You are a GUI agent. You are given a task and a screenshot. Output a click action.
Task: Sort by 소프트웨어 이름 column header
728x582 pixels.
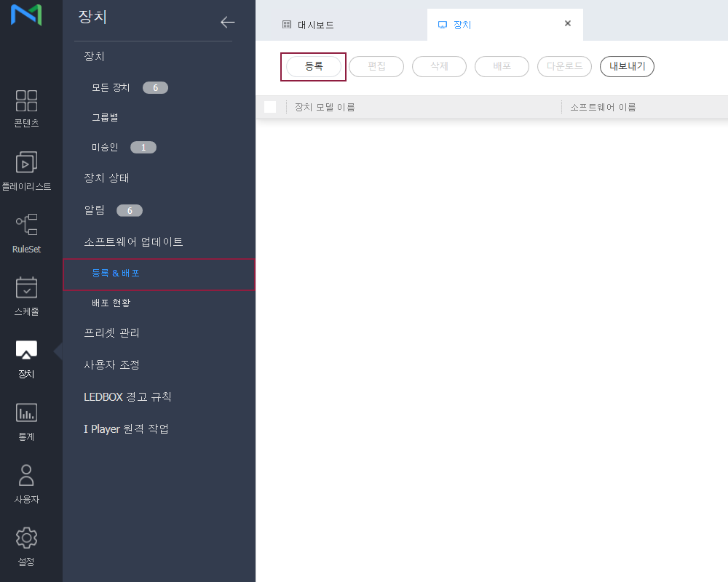[x=603, y=107]
